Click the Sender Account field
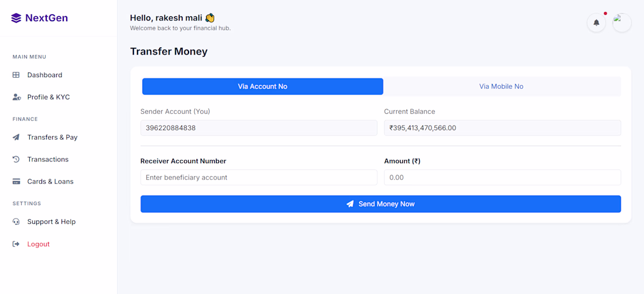 click(259, 128)
